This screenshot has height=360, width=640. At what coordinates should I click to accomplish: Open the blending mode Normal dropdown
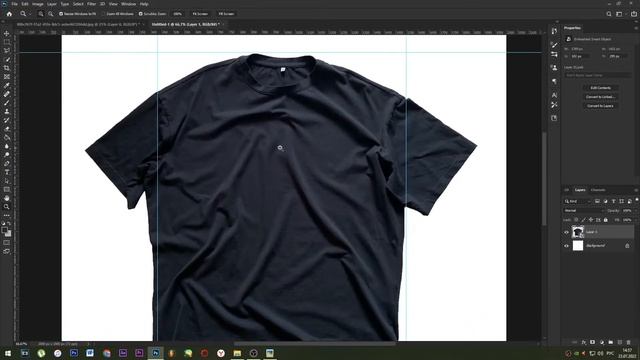[584, 211]
